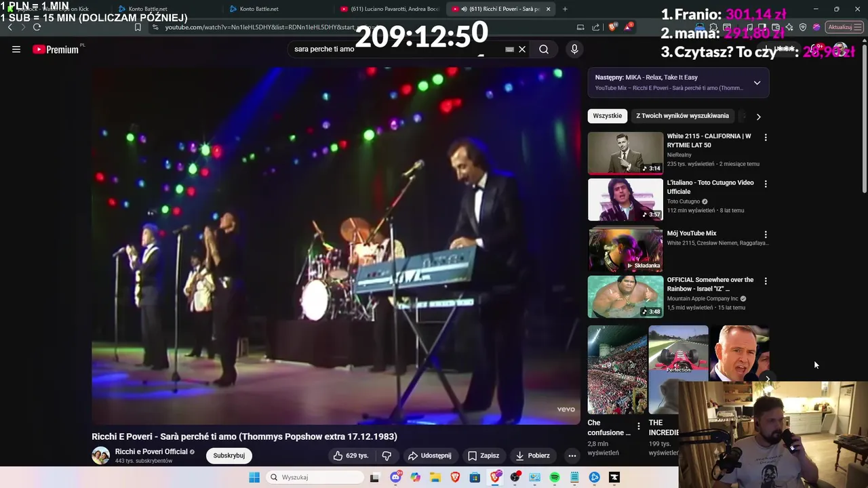Dislike the video with thumbs-down
The width and height of the screenshot is (868, 488).
pos(387,455)
